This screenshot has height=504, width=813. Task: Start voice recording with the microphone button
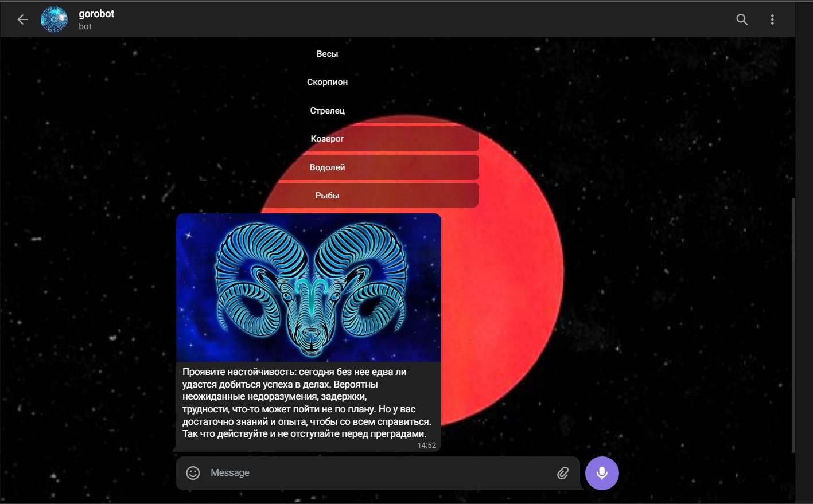[602, 473]
